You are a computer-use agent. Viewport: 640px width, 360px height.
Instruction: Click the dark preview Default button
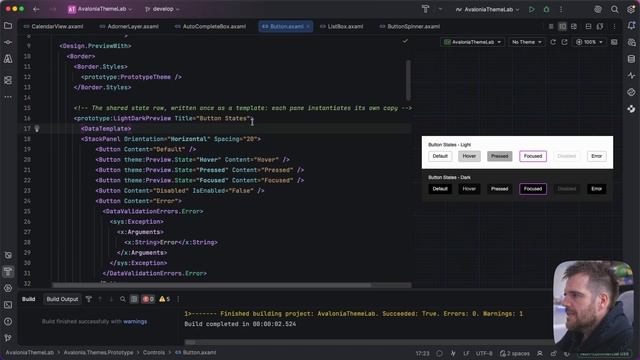click(x=440, y=189)
